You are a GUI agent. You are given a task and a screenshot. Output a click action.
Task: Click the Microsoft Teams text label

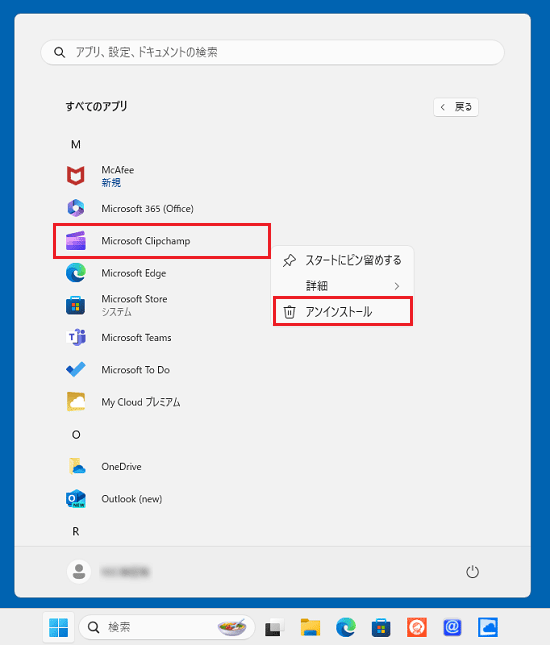pos(136,337)
